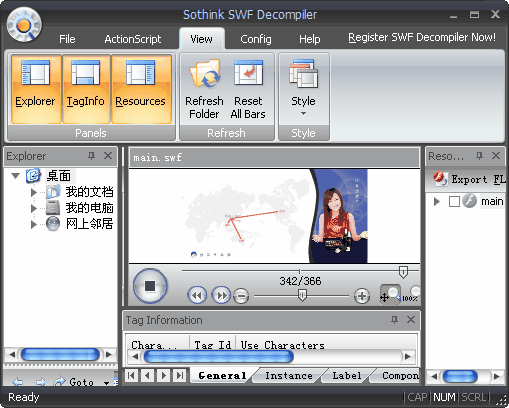Select 我的文档 label in Explorer tree
Image resolution: width=509 pixels, height=408 pixels.
pyautogui.click(x=89, y=192)
